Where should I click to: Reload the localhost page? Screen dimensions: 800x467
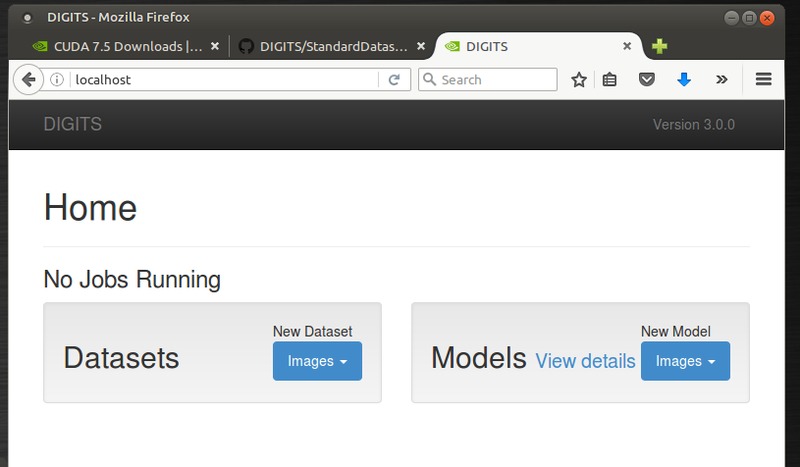[394, 80]
